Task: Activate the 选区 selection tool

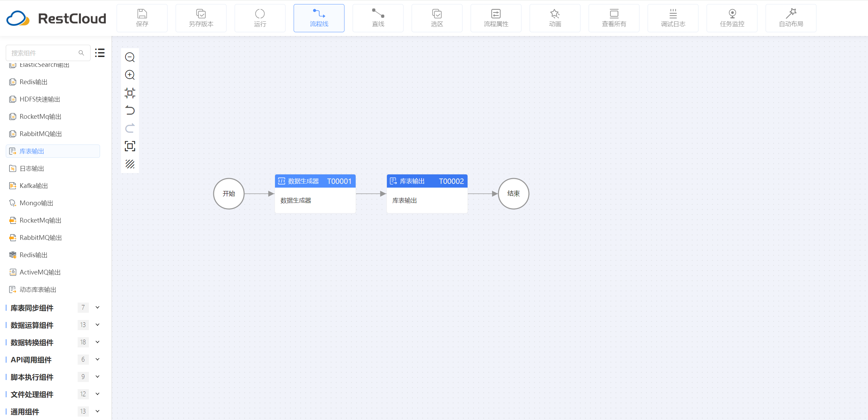Action: pos(437,18)
